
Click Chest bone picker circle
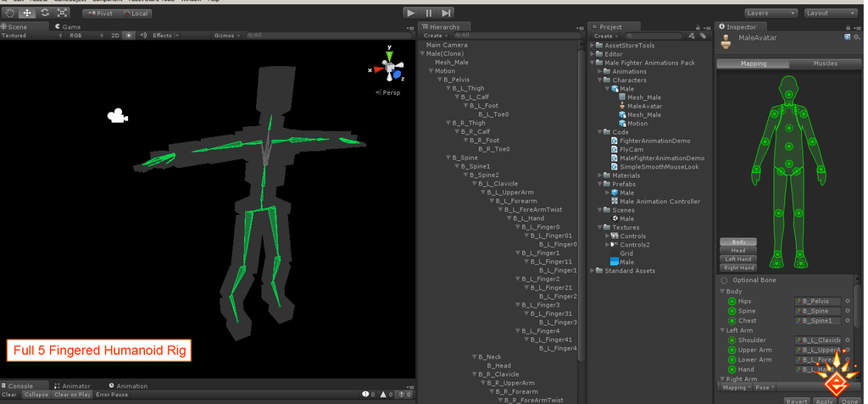point(847,321)
